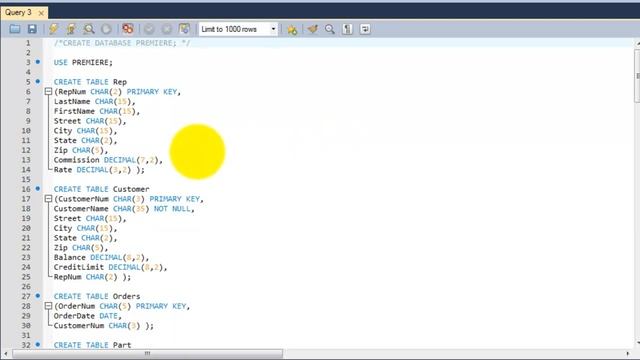Stop the running query

click(x=106, y=29)
